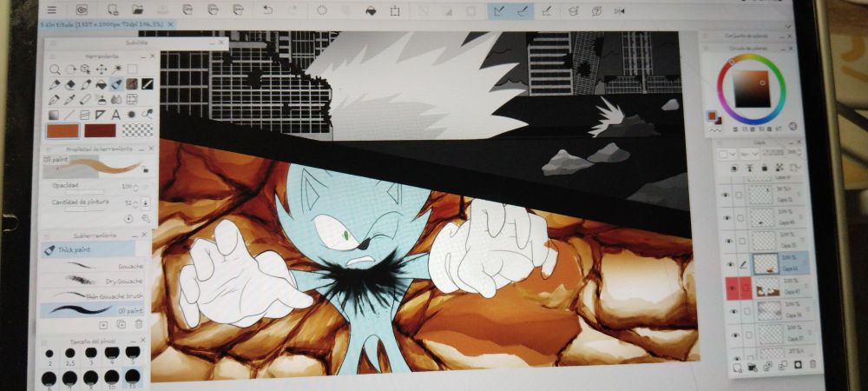868x391 pixels.
Task: Select the Zoom magnifier tool
Action: (x=55, y=70)
